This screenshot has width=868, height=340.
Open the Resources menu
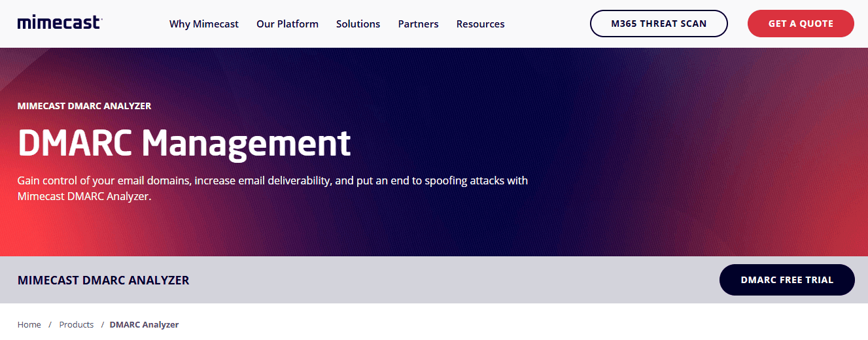[480, 24]
